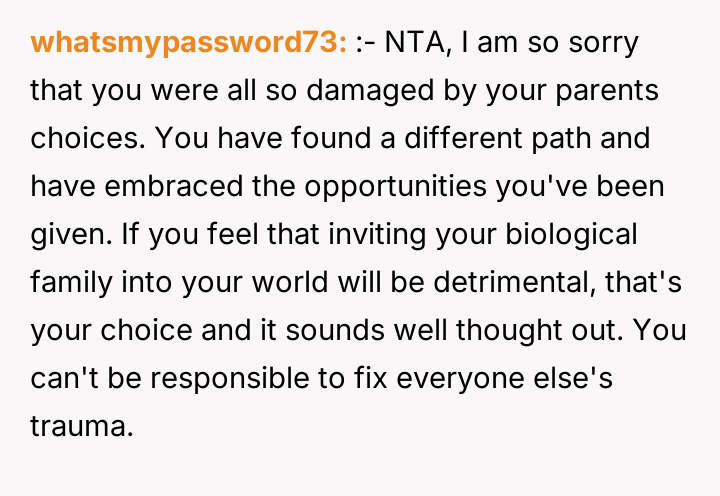Click the word "opportunities" in the comment
This screenshot has width=720, height=496.
click(x=424, y=185)
